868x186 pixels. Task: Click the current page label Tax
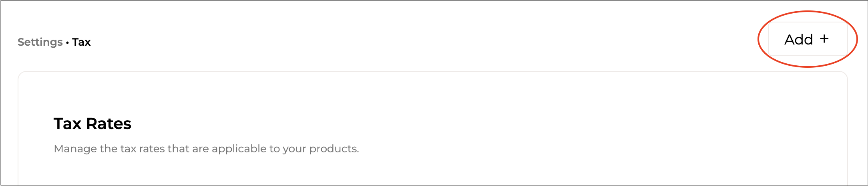point(81,42)
